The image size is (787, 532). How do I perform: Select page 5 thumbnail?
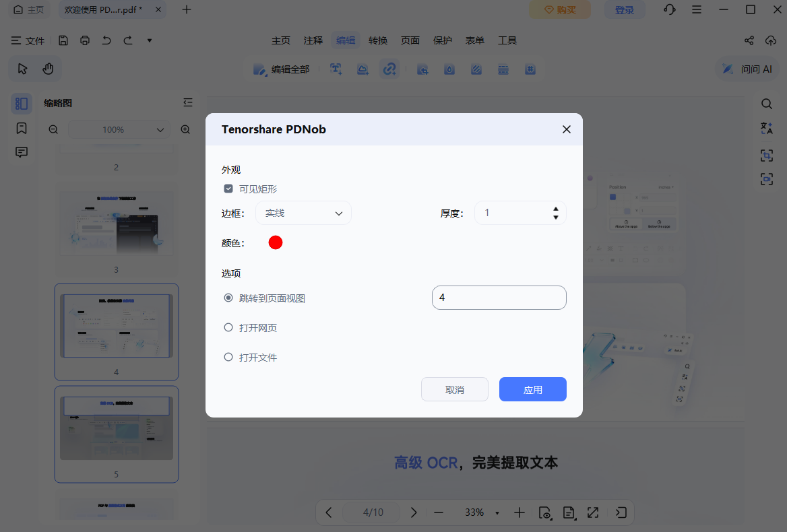[x=117, y=428]
